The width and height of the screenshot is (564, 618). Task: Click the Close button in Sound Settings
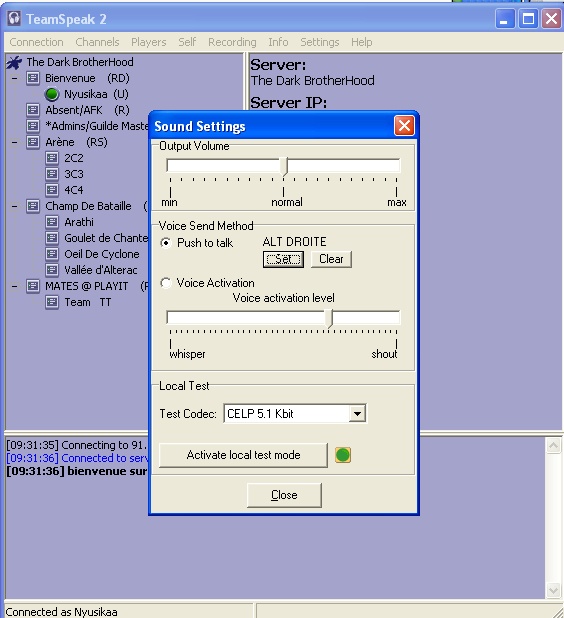[x=284, y=495]
